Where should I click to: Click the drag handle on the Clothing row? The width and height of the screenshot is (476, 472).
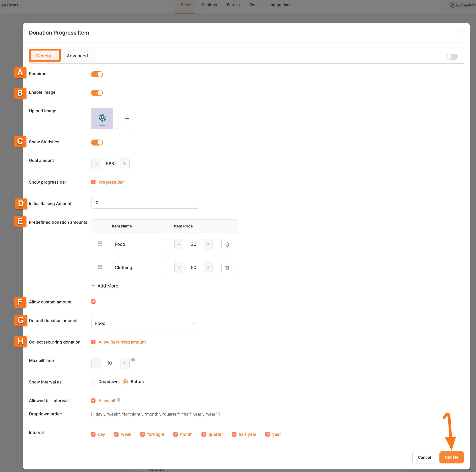tap(100, 267)
